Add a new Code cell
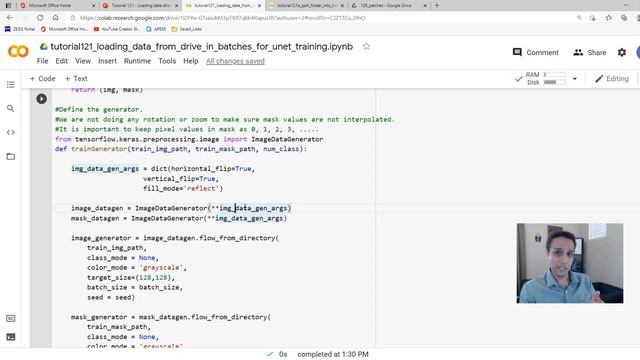 (42, 79)
